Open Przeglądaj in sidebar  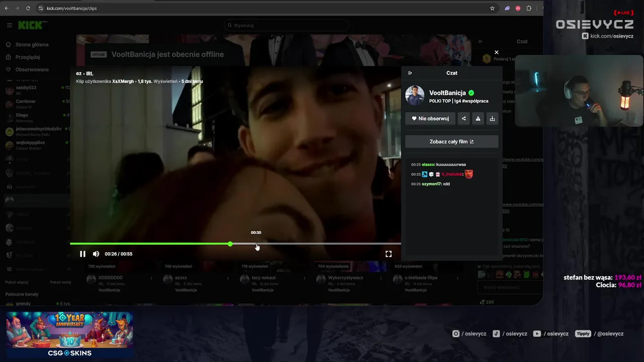click(x=28, y=57)
